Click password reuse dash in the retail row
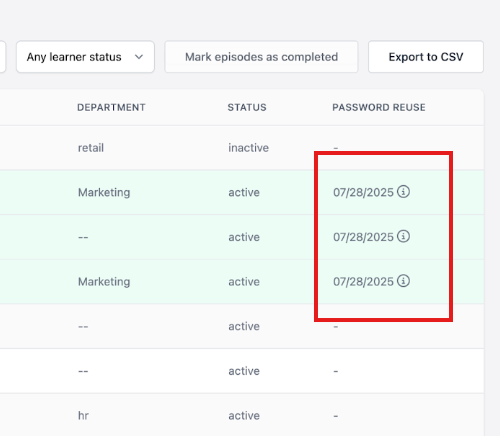The height and width of the screenshot is (436, 500). [x=336, y=148]
